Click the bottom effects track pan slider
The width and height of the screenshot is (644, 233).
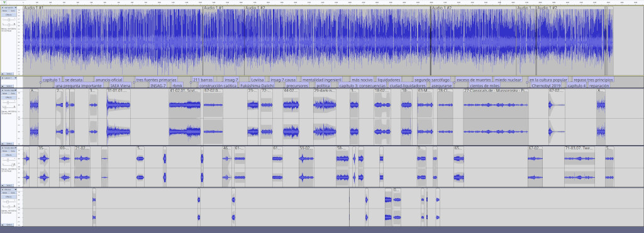(x=9, y=206)
